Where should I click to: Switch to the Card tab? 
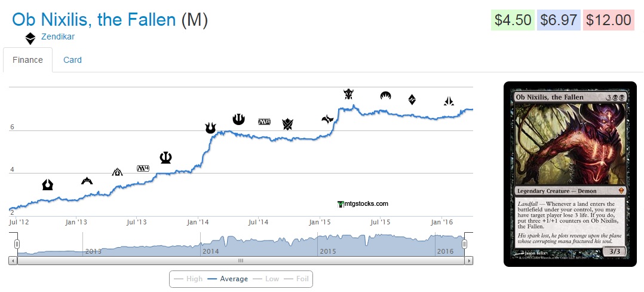[x=72, y=60]
